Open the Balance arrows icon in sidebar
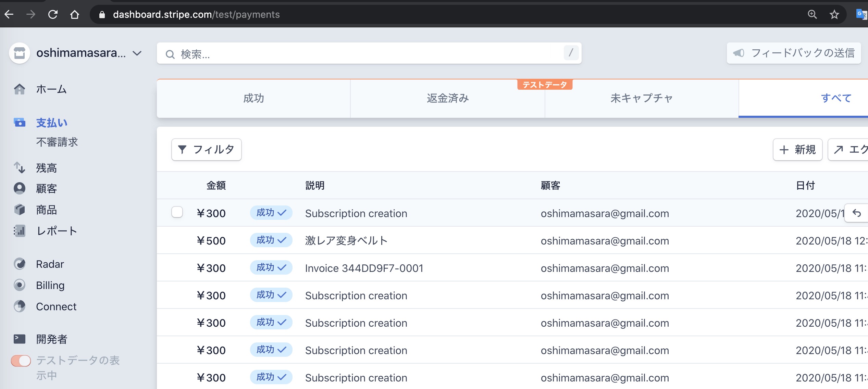The image size is (868, 389). [20, 168]
